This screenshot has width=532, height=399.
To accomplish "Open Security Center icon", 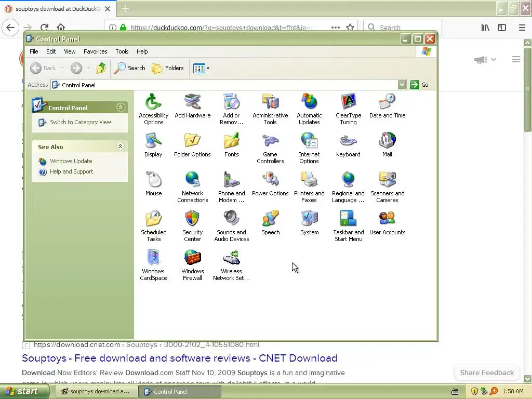I will (x=192, y=227).
